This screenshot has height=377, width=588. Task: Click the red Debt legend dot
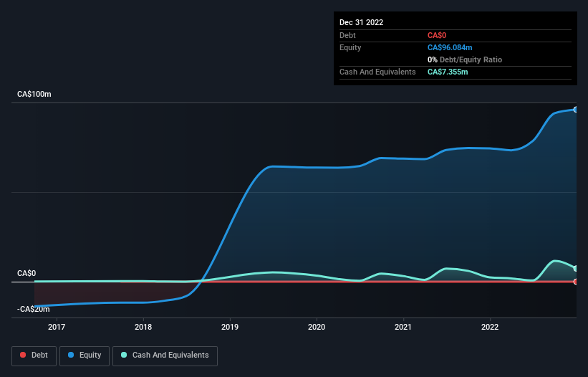[23, 355]
